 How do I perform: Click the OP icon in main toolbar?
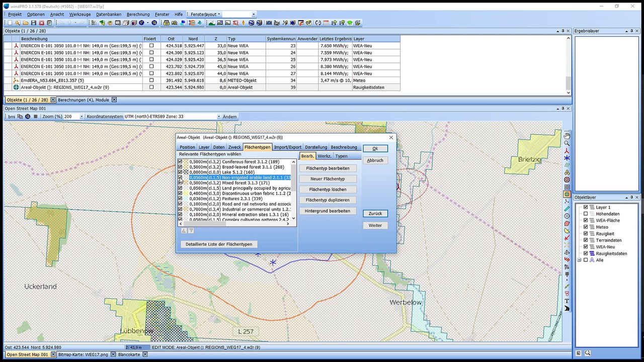coord(308,23)
